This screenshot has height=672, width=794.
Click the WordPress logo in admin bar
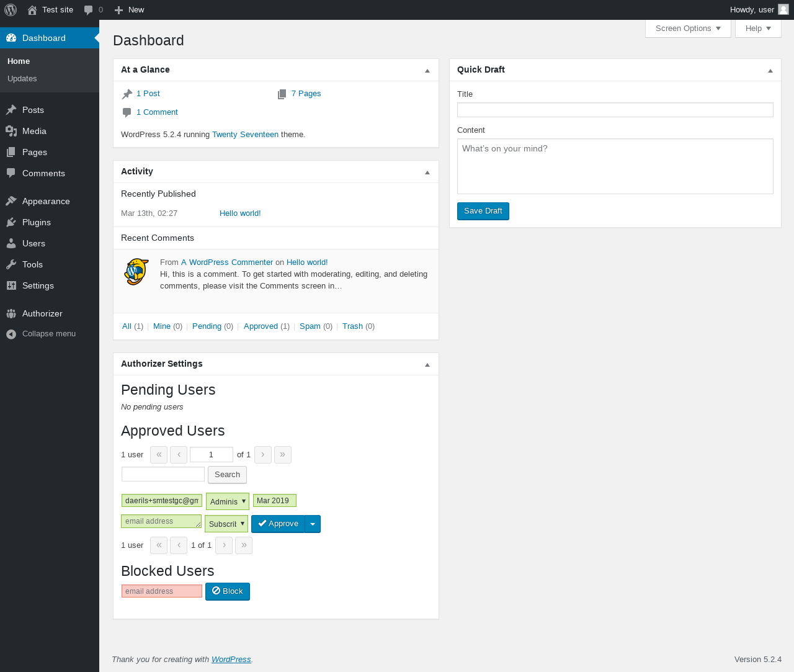[11, 10]
